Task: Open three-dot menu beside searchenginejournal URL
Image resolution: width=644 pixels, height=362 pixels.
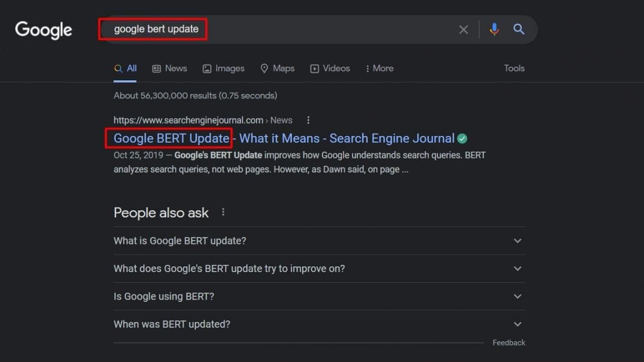Action: coord(308,120)
